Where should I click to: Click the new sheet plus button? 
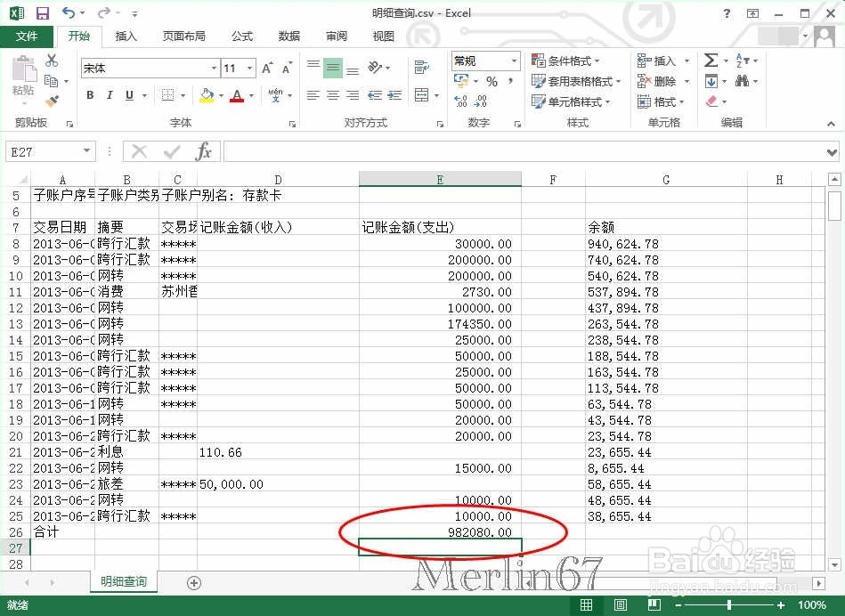pyautogui.click(x=193, y=581)
